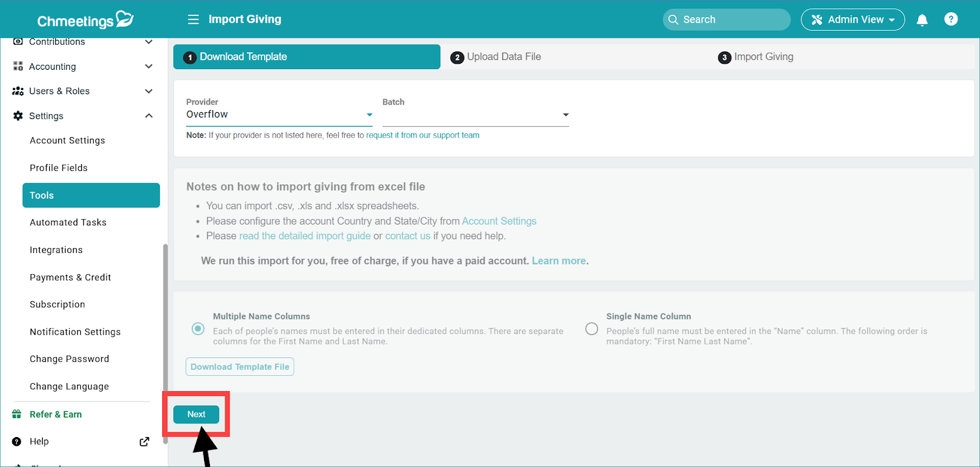Screen dimensions: 980x467
Task: Click the Settings gear icon in sidebar
Action: pos(18,116)
